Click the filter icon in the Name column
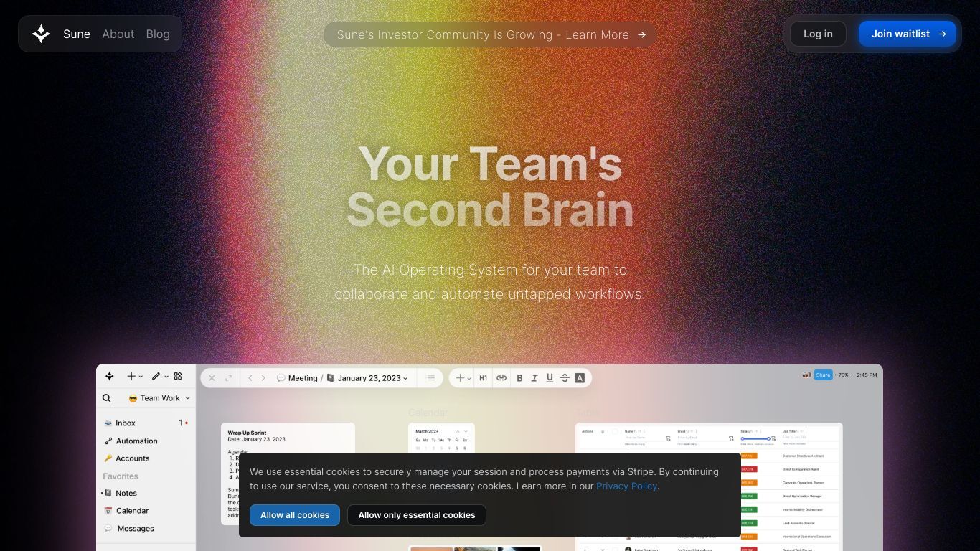Viewport: 980px width, 551px height. coord(668,438)
